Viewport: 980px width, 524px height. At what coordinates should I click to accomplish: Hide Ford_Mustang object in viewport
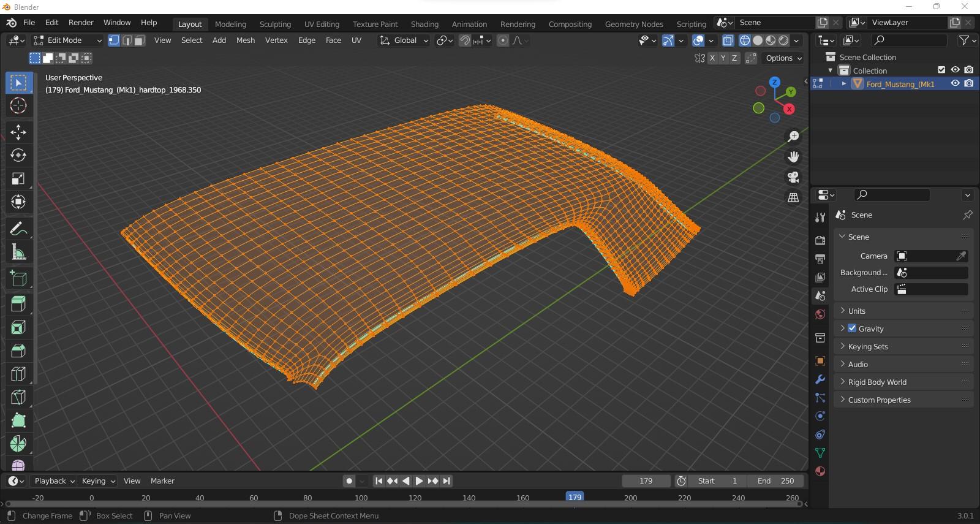(x=955, y=83)
